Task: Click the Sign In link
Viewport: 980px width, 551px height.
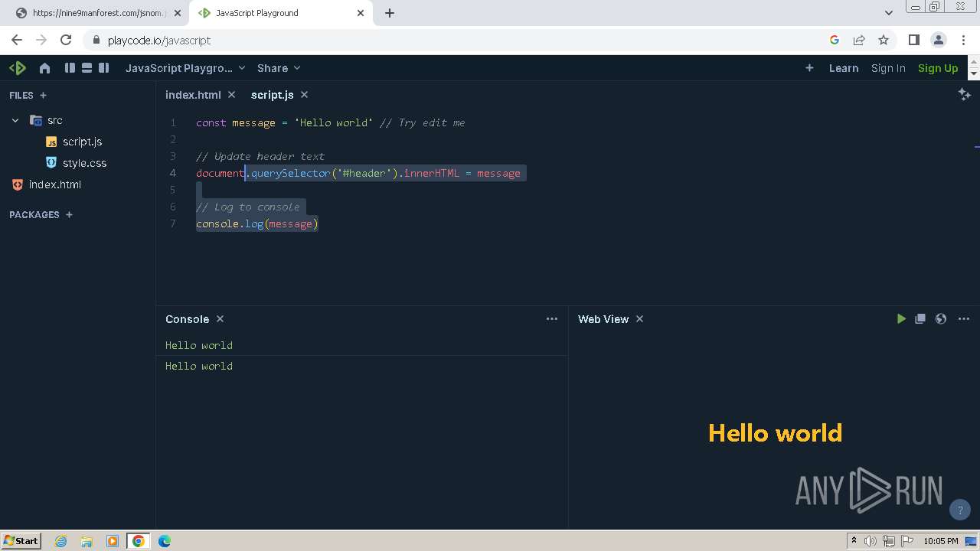Action: click(x=888, y=68)
